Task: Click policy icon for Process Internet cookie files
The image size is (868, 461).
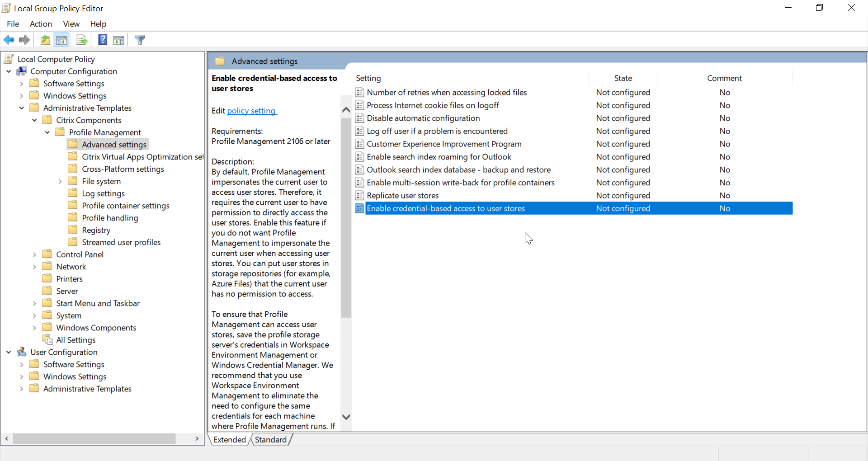Action: [x=360, y=105]
